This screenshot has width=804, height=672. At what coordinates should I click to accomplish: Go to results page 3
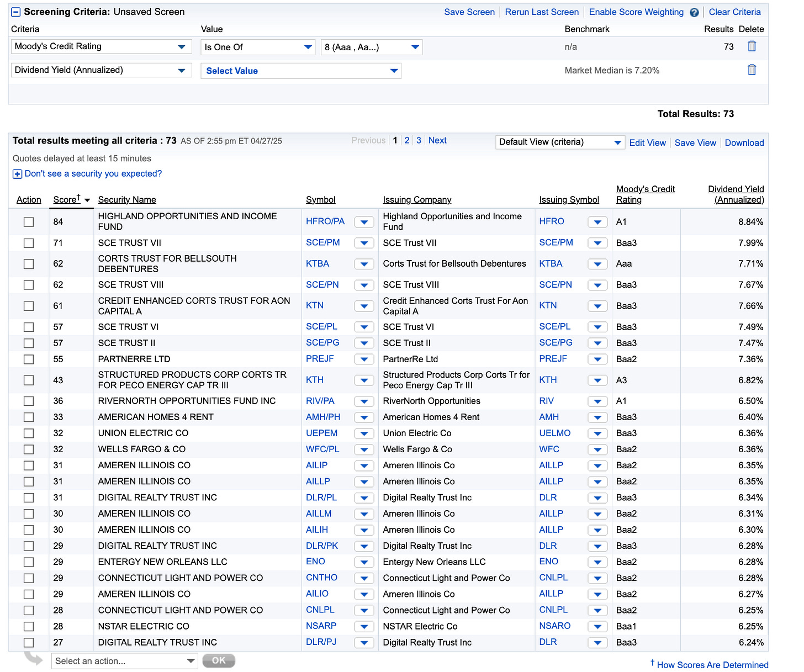[x=419, y=140]
